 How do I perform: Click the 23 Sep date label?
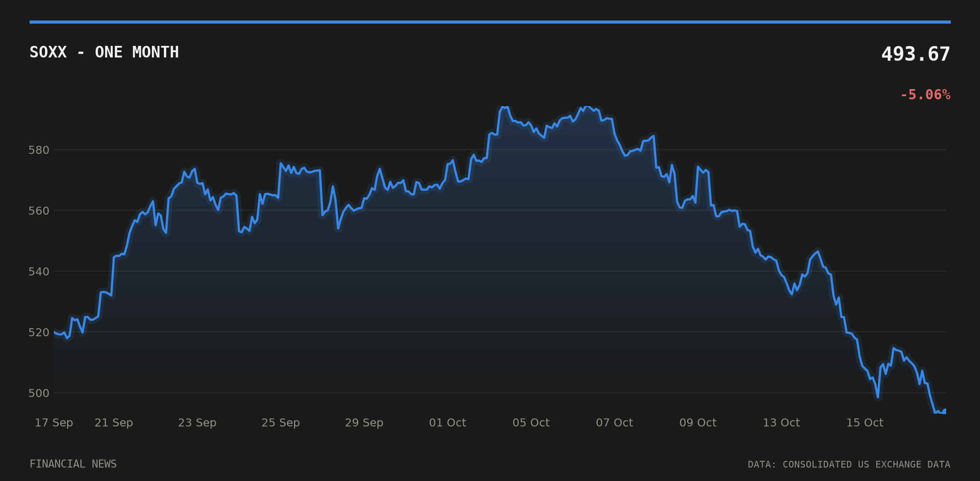(197, 423)
